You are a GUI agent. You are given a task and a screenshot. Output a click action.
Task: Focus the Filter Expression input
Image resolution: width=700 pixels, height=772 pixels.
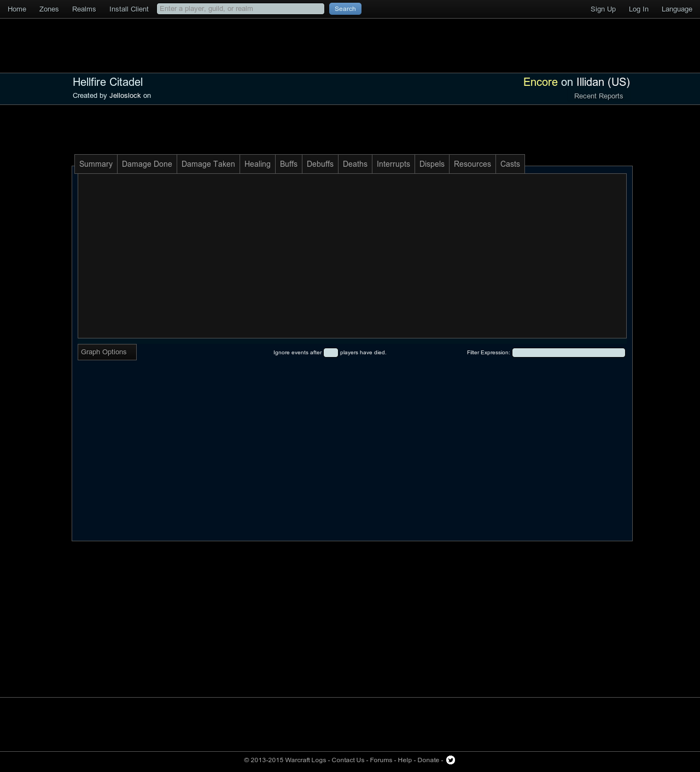tap(569, 353)
